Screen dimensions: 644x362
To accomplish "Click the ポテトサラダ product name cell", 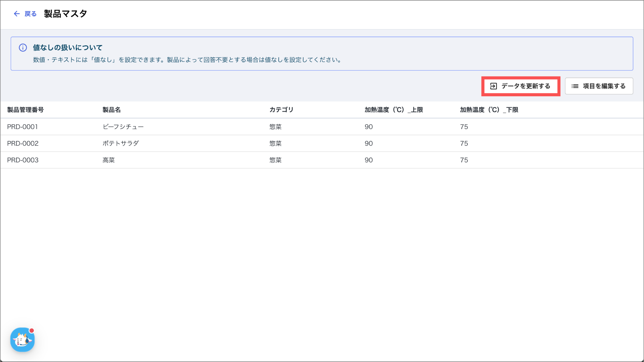I will tap(121, 143).
